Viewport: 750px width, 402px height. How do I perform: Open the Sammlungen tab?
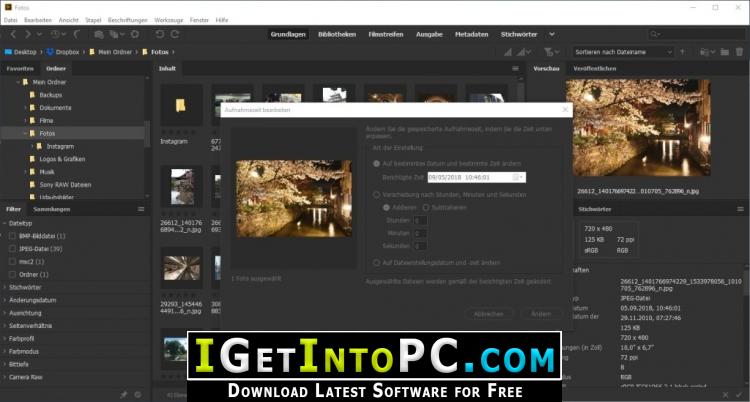coord(52,209)
